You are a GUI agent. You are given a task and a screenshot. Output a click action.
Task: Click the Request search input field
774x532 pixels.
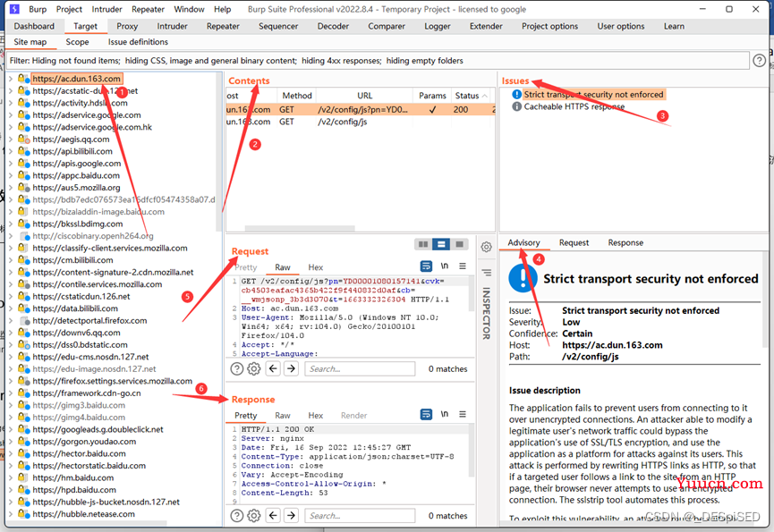pos(360,368)
